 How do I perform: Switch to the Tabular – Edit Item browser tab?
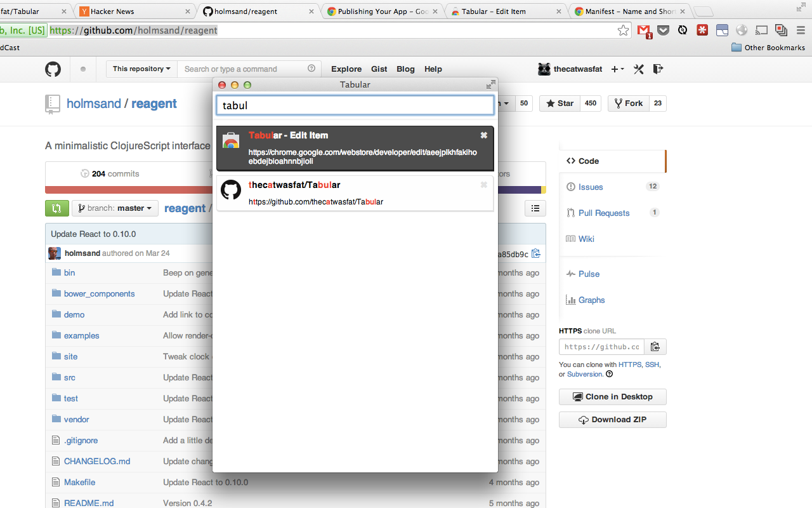tap(506, 11)
